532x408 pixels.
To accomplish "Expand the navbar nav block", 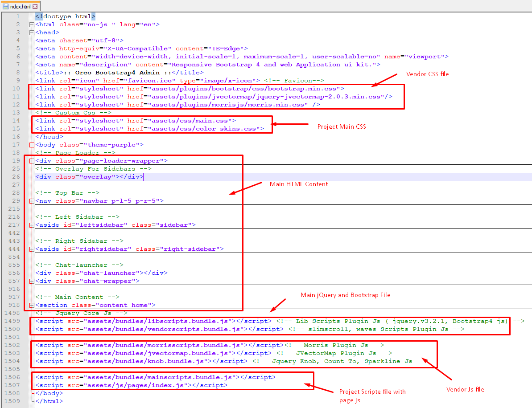I will [31, 201].
